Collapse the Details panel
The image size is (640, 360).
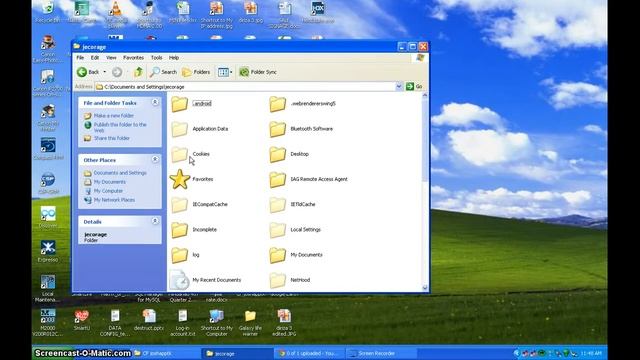pyautogui.click(x=155, y=221)
